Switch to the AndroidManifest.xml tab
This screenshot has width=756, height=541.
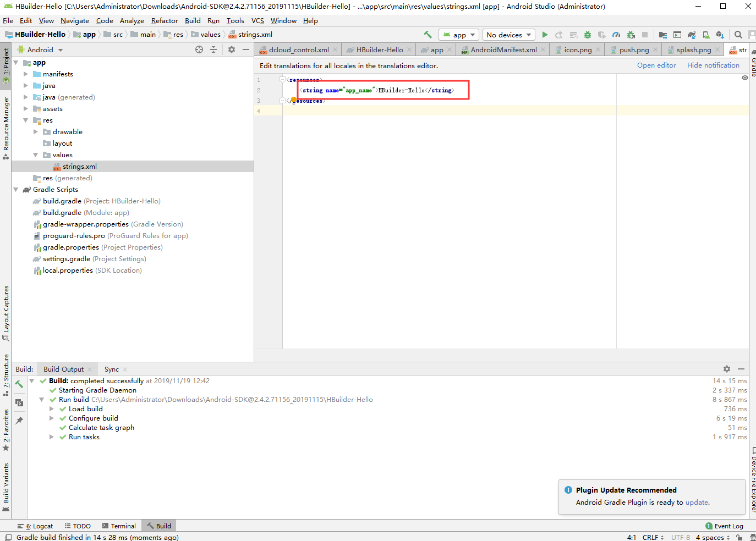pos(503,49)
